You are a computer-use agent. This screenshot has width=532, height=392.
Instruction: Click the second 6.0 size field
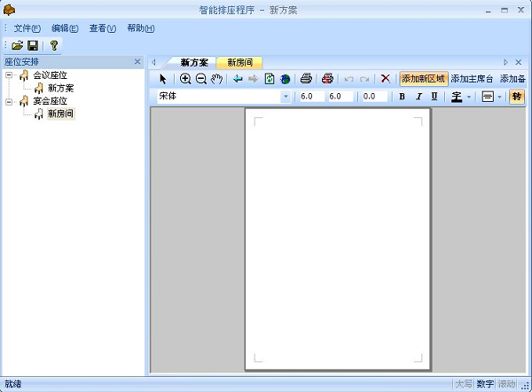coord(340,97)
